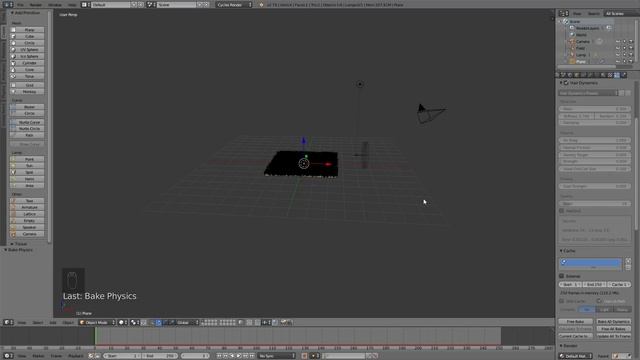Add an Ico Sphere mesh
Viewport: 640px width, 360px height.
(27, 56)
